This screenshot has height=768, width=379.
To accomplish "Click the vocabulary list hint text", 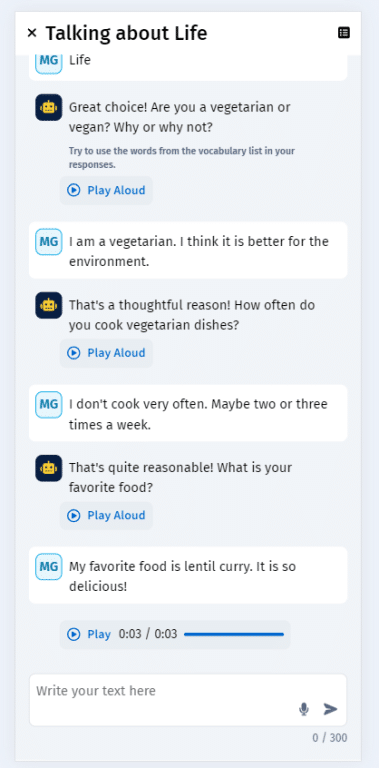I will pos(182,157).
